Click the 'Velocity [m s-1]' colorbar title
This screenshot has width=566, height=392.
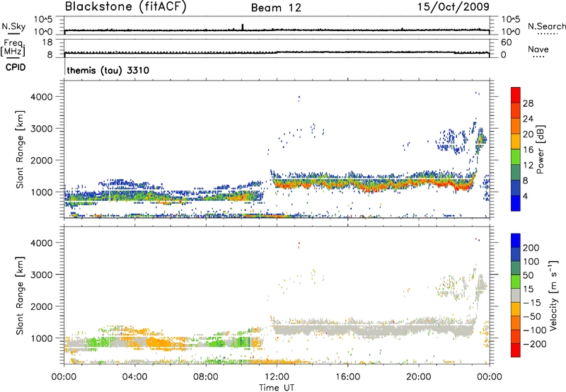[553, 295]
